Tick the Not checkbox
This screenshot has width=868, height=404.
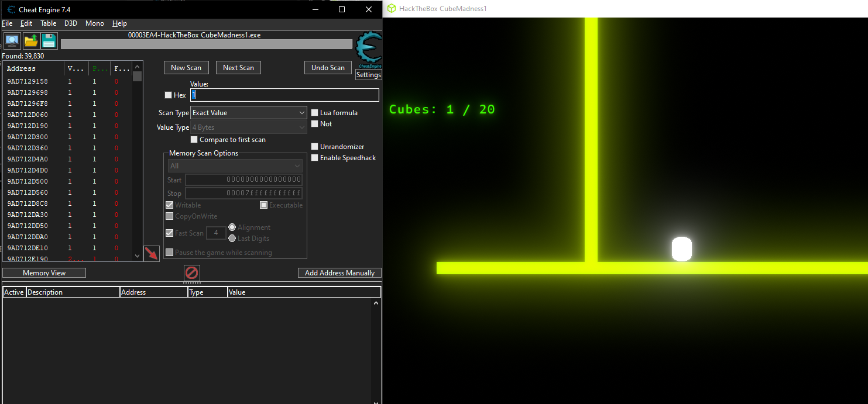[315, 124]
